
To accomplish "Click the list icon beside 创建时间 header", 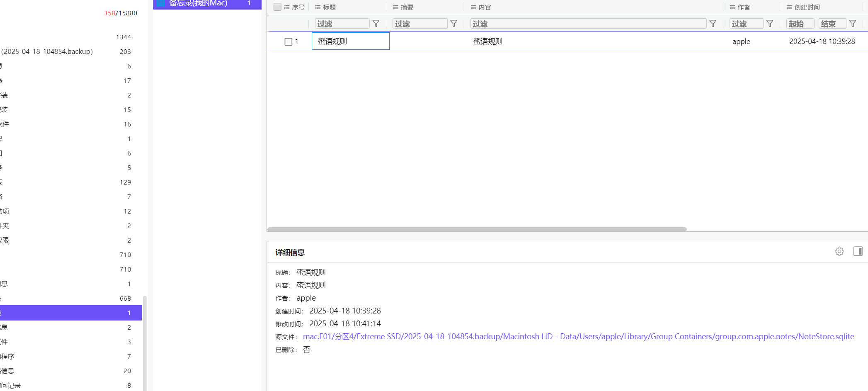I will [789, 7].
